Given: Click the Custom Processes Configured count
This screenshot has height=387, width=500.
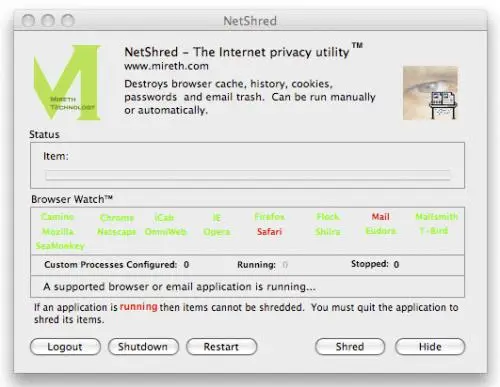Looking at the screenshot, I should coord(186,265).
